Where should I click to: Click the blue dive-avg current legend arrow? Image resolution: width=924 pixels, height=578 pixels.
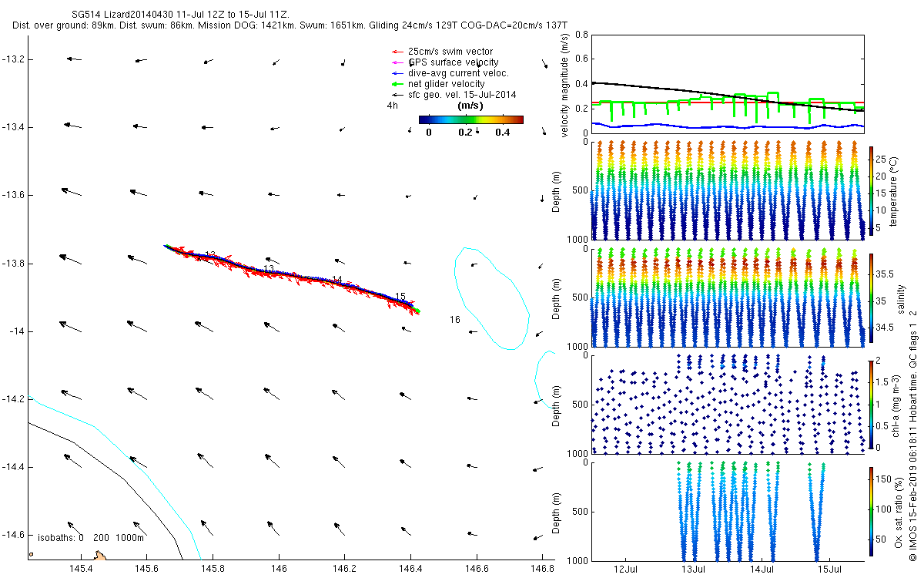pos(398,72)
